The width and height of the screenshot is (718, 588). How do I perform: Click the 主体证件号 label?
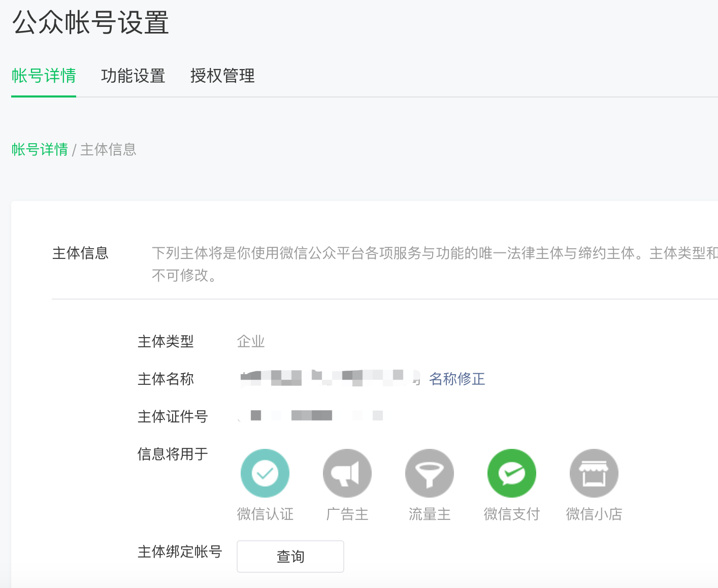pyautogui.click(x=173, y=416)
